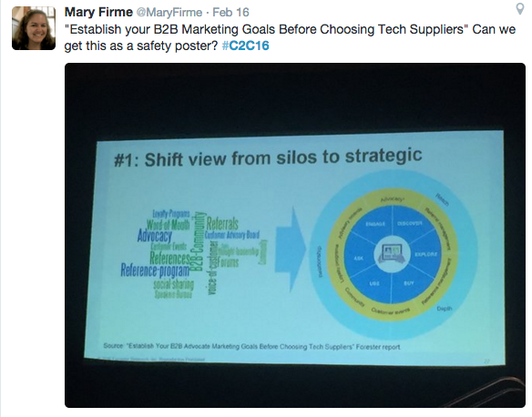Screen dimensions: 532x417
Task: Click Reference-program in the word cloud
Action: 155,270
